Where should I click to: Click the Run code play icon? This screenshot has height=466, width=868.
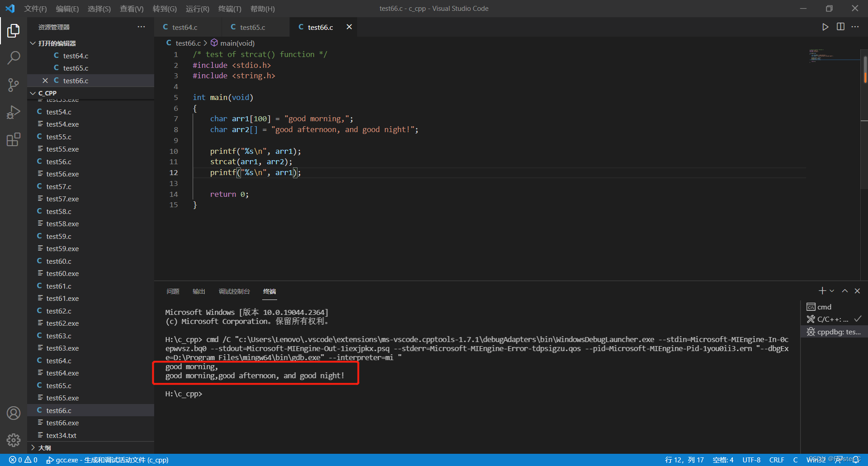pos(825,27)
